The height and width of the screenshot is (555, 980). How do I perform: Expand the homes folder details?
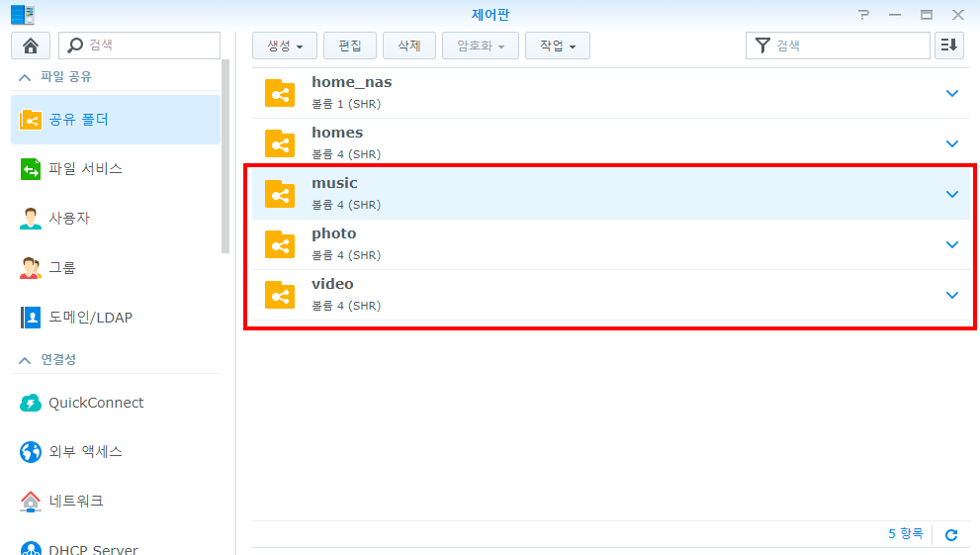point(952,143)
